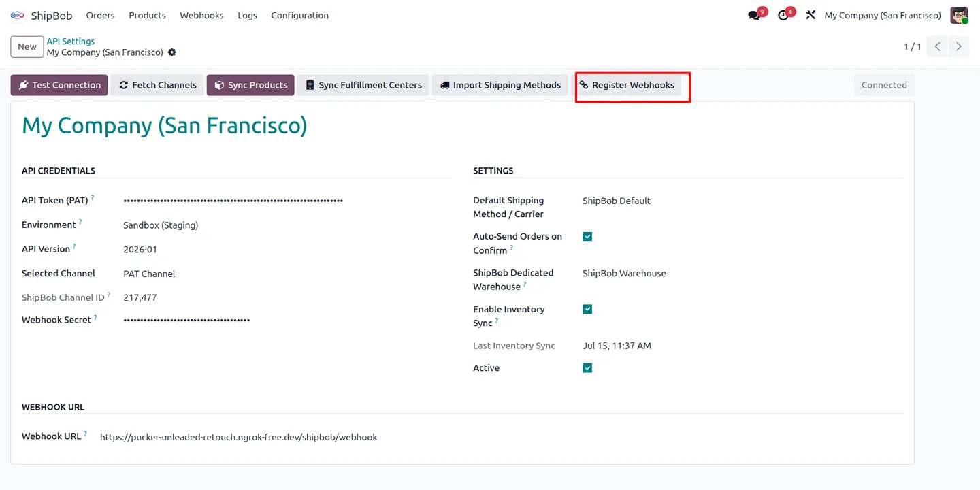Open the debug tools wrench icon
980x490 pixels.
click(x=811, y=15)
